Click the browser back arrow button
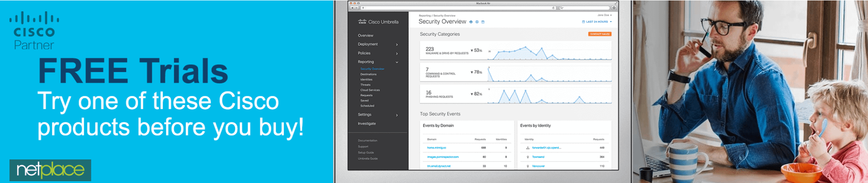This screenshot has width=868, height=183. point(352,8)
